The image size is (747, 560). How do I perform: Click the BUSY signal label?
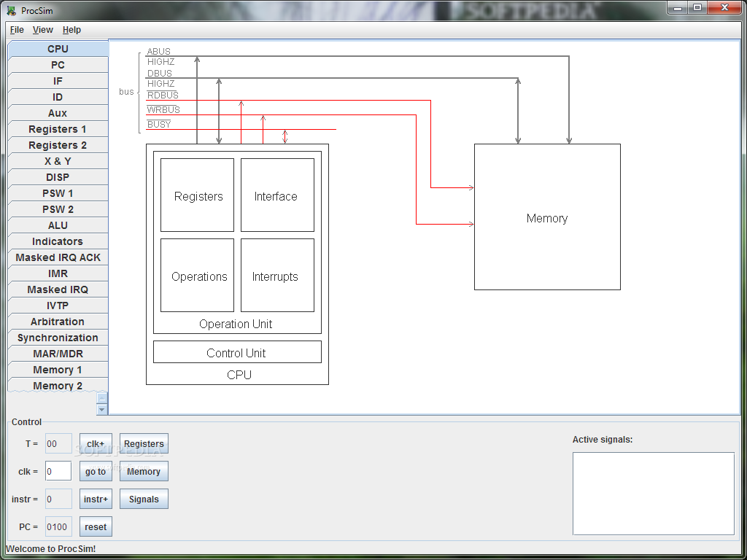tap(159, 124)
